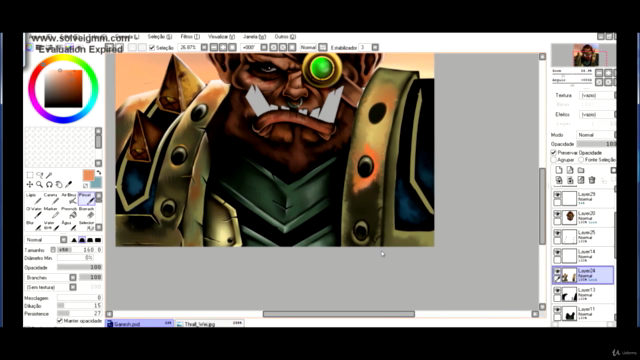Hide Layer29 using its eye icon

point(557,195)
